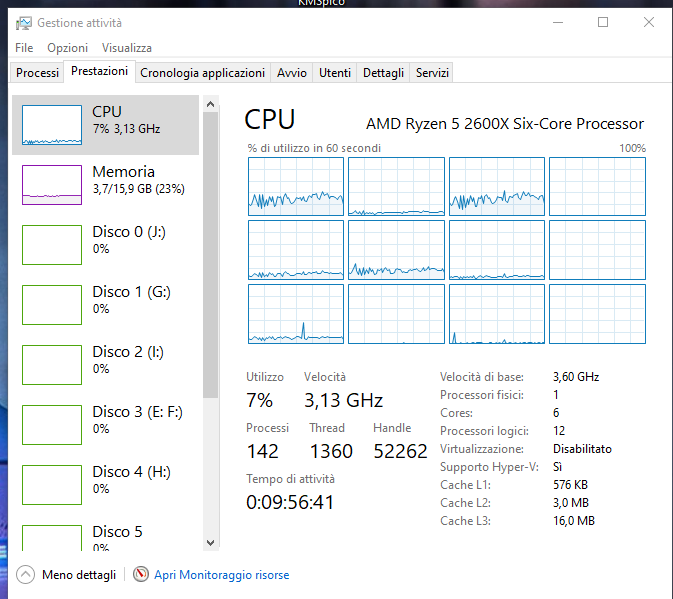Image resolution: width=673 pixels, height=599 pixels.
Task: Open the Visualizza menu
Action: tap(127, 48)
